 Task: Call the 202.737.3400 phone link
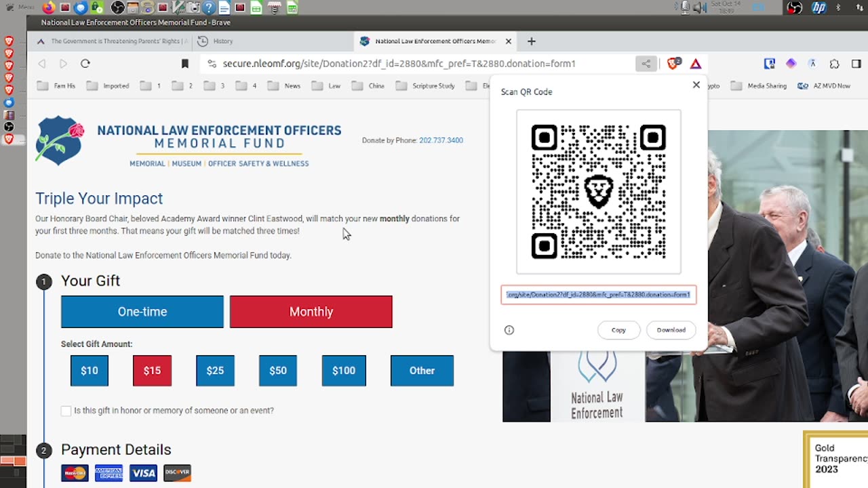(x=441, y=140)
